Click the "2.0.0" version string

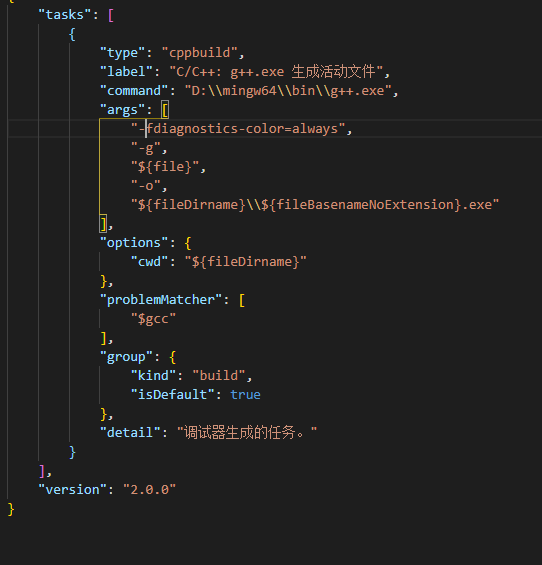coord(150,490)
